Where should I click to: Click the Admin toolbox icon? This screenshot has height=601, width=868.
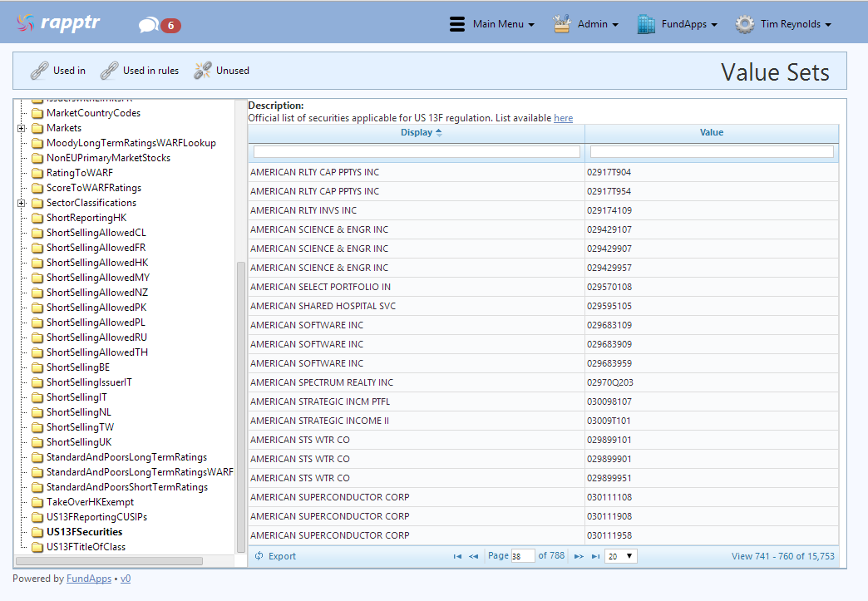pos(562,24)
